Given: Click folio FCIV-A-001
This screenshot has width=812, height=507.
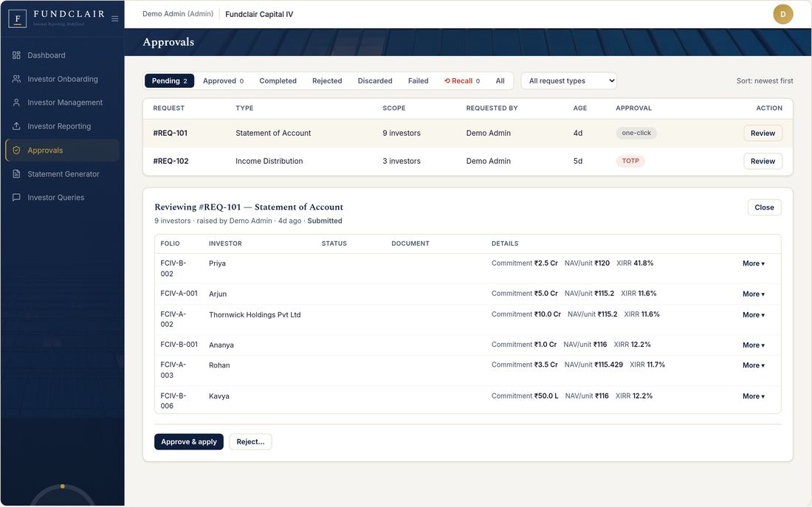Looking at the screenshot, I should click(179, 294).
